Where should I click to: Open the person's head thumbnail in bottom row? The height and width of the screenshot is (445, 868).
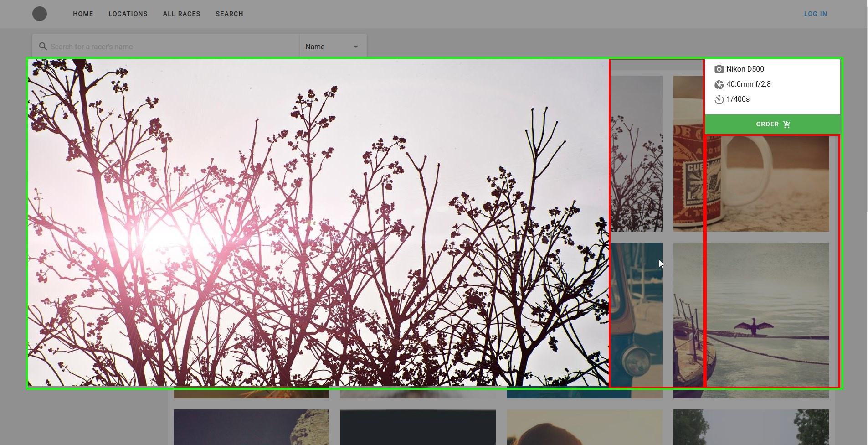pyautogui.click(x=585, y=427)
